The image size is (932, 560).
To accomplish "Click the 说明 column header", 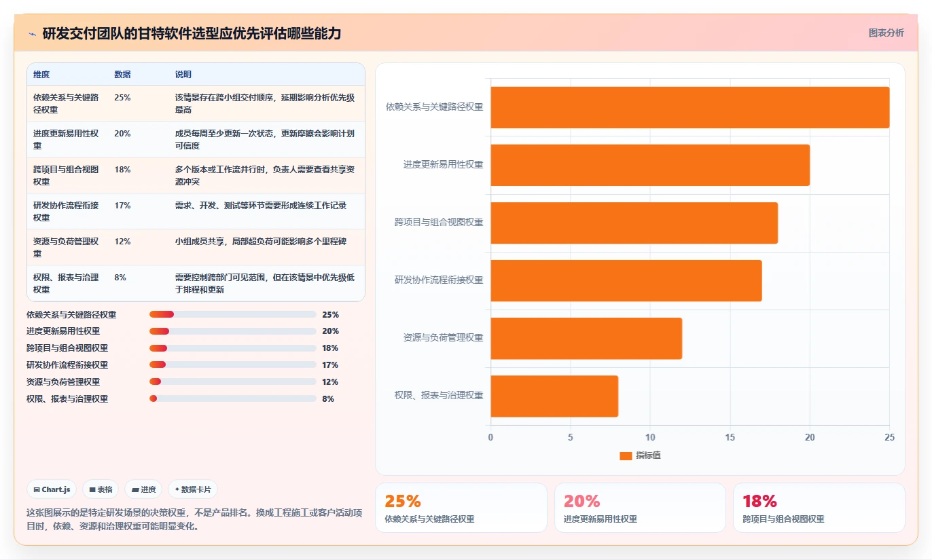I will tap(183, 75).
